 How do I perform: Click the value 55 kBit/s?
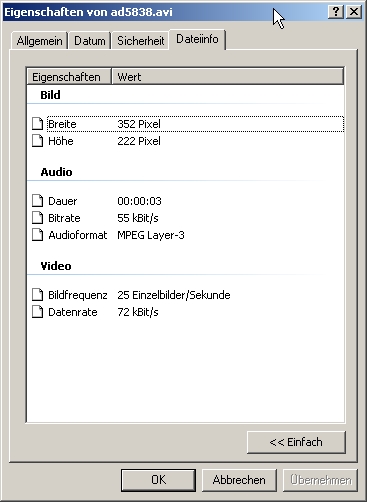coord(138,218)
